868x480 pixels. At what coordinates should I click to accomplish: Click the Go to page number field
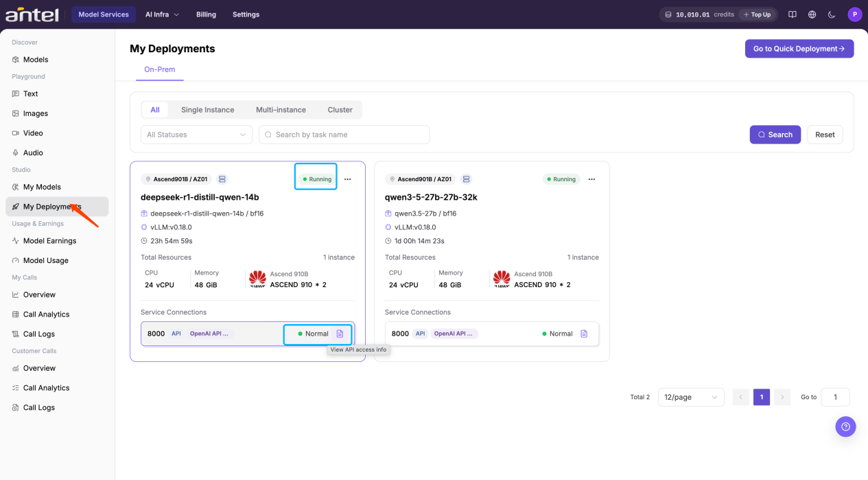[835, 397]
